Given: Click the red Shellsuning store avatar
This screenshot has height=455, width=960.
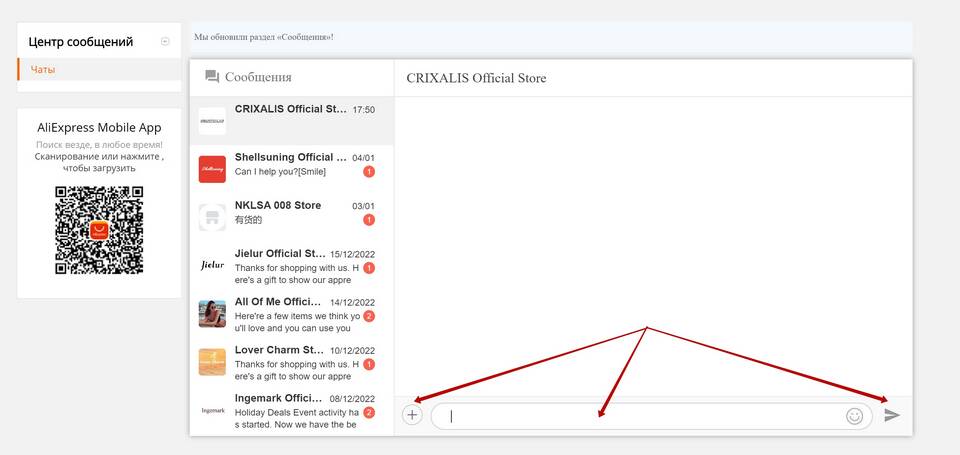Looking at the screenshot, I should [x=212, y=169].
